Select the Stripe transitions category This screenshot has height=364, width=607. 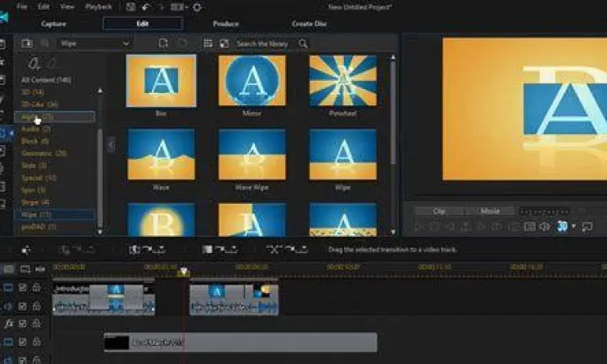pyautogui.click(x=36, y=202)
